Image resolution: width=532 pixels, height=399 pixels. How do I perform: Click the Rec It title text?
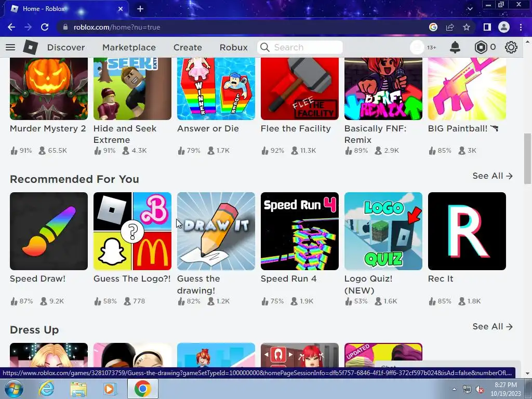pos(441,278)
